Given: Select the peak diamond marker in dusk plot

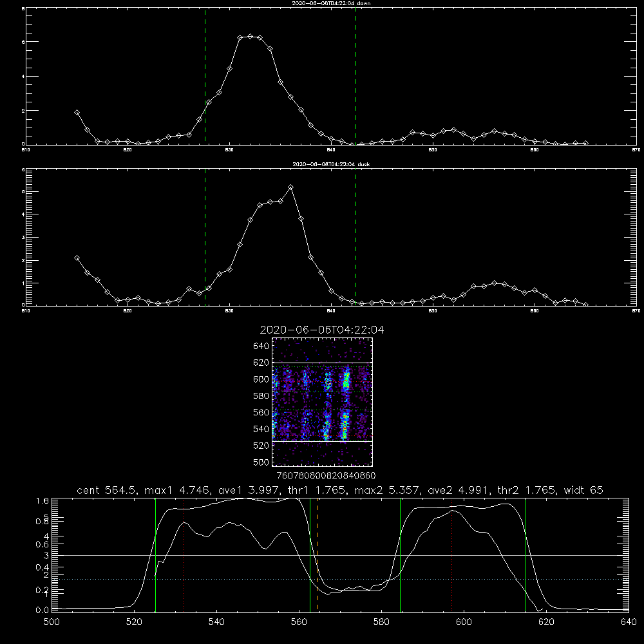Looking at the screenshot, I should click(x=291, y=187).
